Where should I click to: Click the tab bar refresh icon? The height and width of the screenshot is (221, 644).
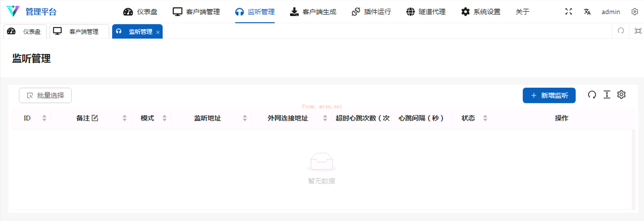click(x=621, y=31)
